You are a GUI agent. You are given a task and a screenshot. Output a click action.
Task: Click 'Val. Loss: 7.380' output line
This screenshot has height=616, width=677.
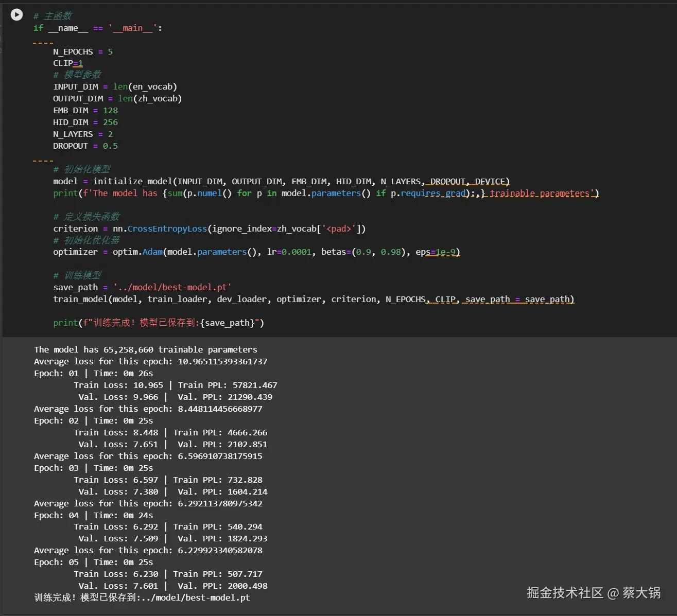pyautogui.click(x=173, y=492)
